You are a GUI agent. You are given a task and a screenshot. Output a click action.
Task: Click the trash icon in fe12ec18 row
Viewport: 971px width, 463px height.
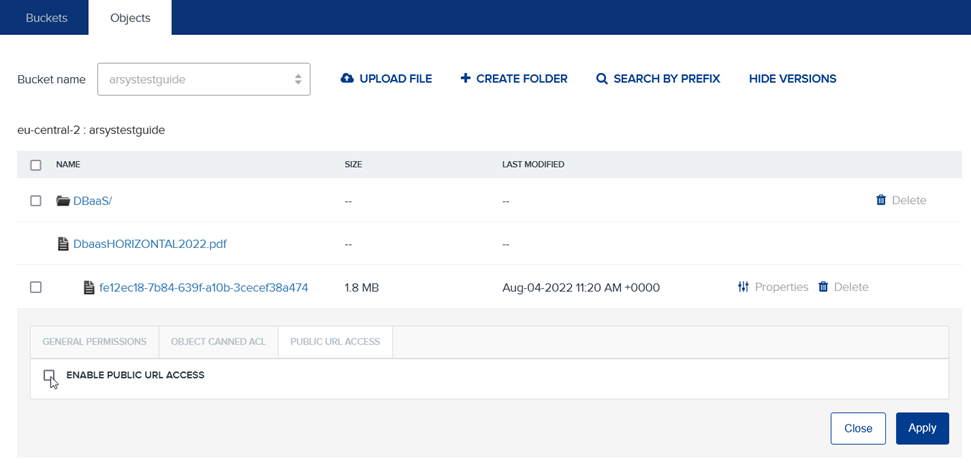(x=823, y=287)
